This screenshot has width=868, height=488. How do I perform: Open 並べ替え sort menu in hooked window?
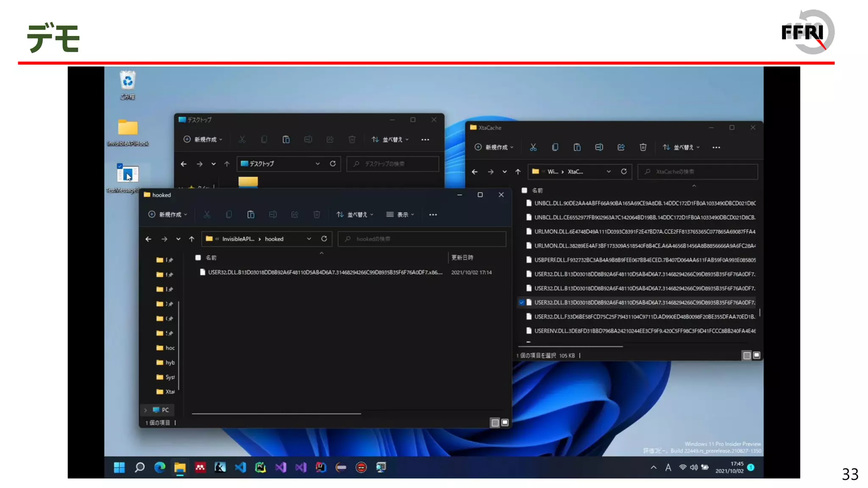pyautogui.click(x=355, y=215)
